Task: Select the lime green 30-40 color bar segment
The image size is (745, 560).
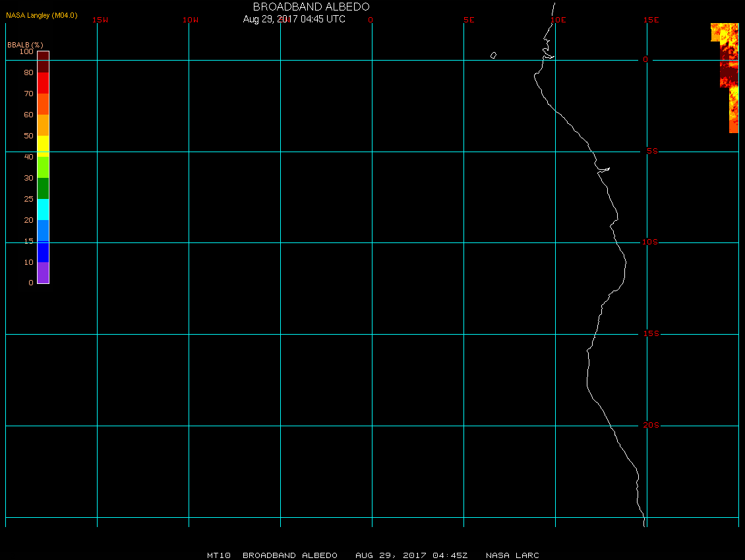Action: [44, 167]
